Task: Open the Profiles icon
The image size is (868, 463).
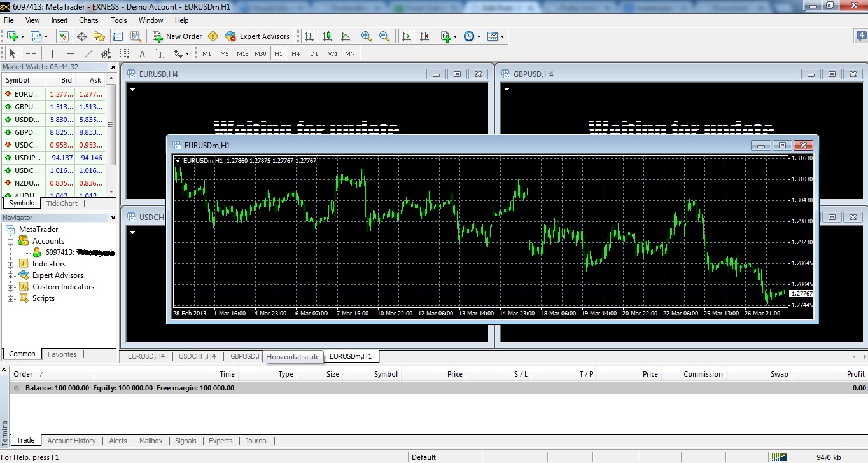Action: coord(36,36)
